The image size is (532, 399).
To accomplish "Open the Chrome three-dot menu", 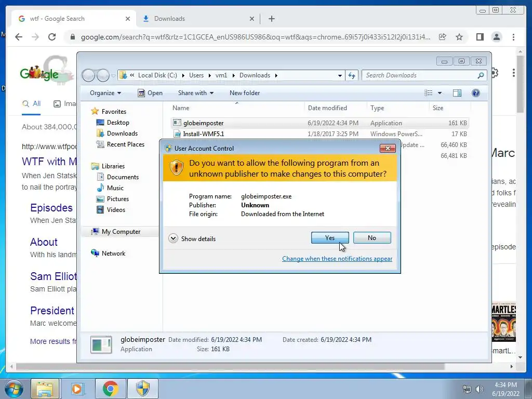I will pyautogui.click(x=514, y=37).
